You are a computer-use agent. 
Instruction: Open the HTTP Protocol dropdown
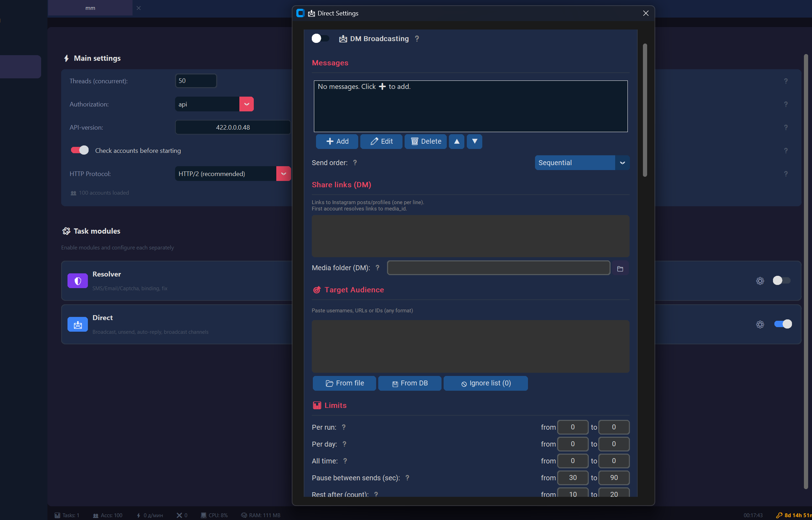click(x=283, y=174)
